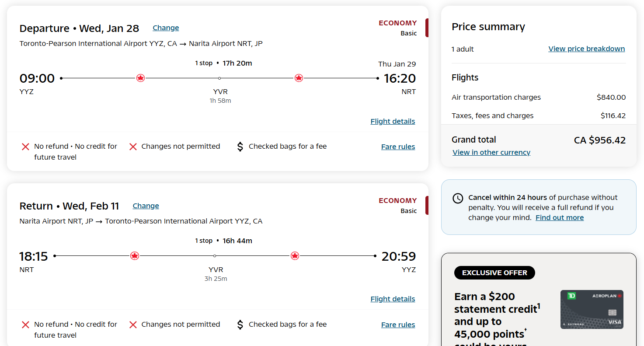
Task: Change the departure flight on Wed, Jan 28
Action: pos(166,28)
